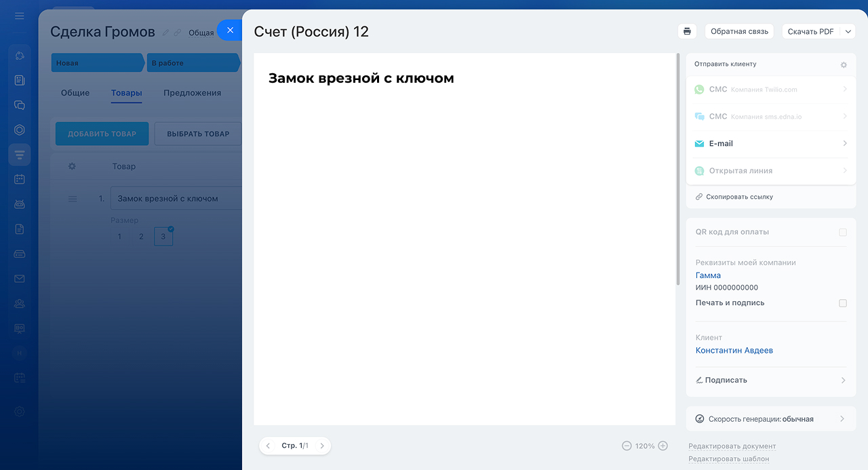Click the document heading Замок врезной с ключом
Screen dimensions: 868x470
361,78
